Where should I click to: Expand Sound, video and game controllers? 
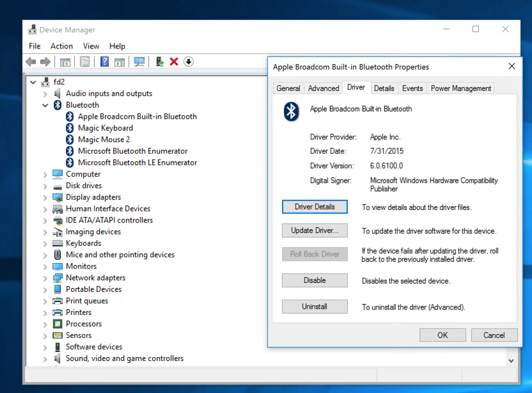45,358
